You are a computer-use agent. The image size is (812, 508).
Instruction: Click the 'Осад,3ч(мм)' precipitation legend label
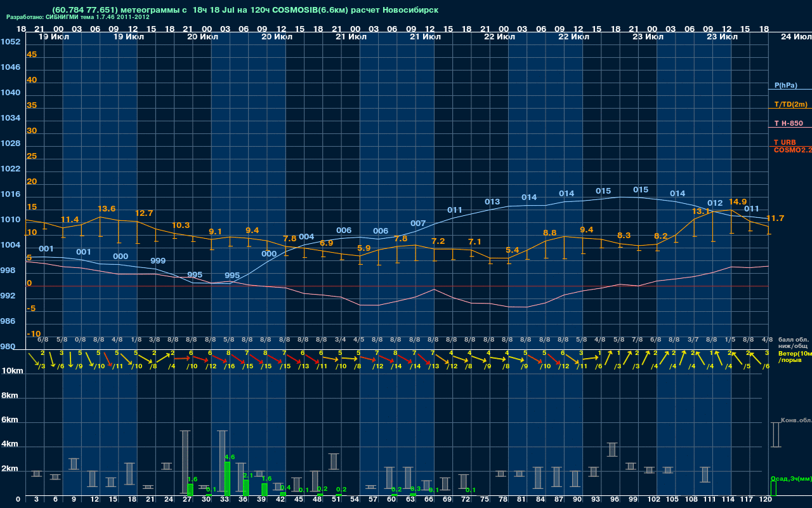click(x=791, y=478)
